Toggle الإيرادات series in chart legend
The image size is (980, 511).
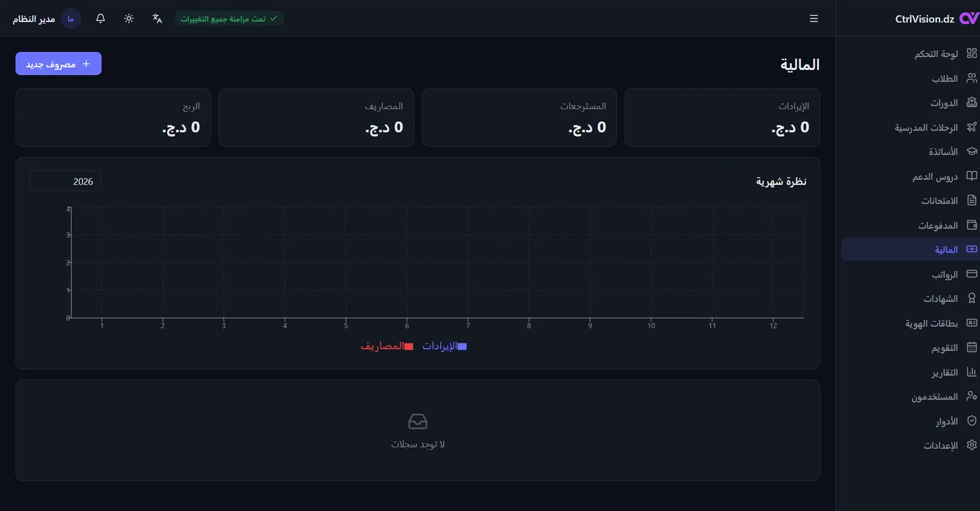445,346
